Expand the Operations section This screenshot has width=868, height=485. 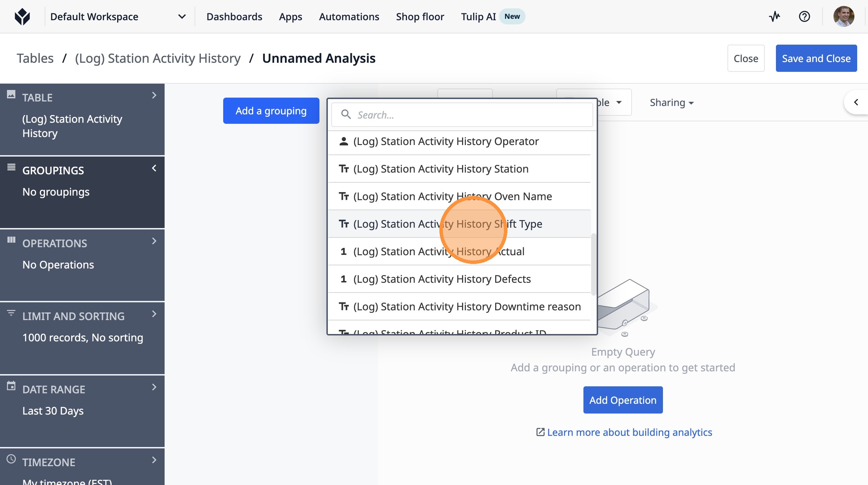[154, 241]
